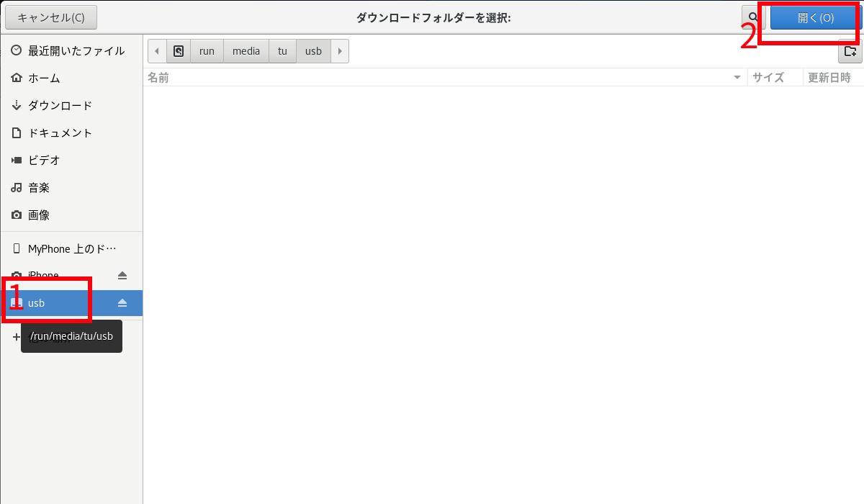The image size is (864, 504).
Task: Click the 開く(O) button
Action: point(815,17)
